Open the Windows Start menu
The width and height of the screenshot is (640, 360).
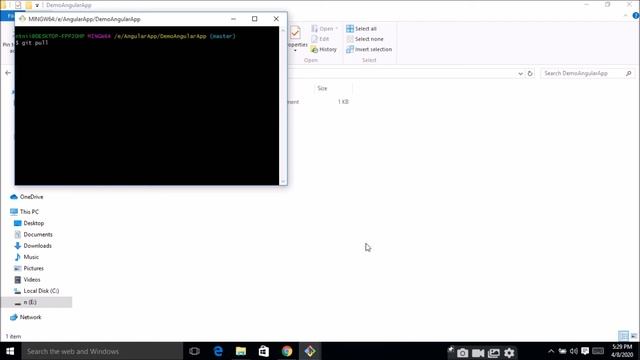(x=10, y=351)
